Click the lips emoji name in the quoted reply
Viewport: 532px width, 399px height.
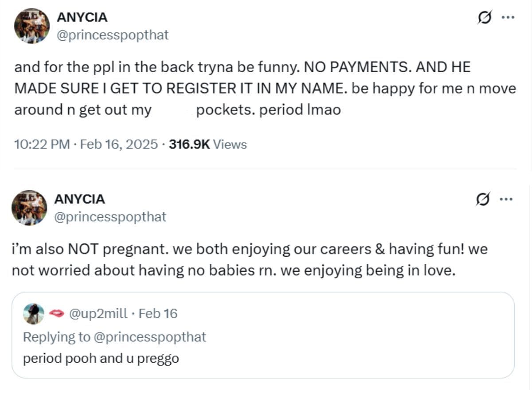click(56, 314)
